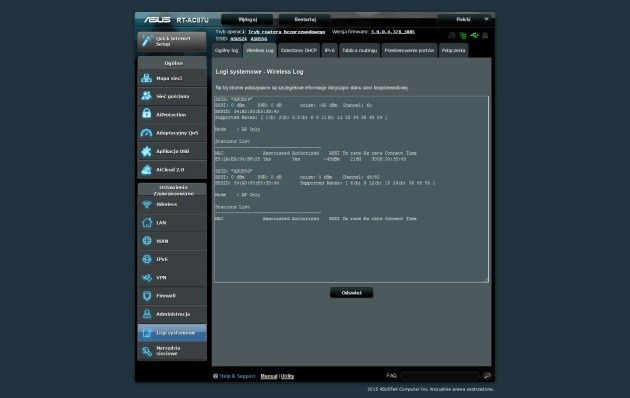Click the FAQ search magnifier icon
The width and height of the screenshot is (630, 398).
[487, 376]
